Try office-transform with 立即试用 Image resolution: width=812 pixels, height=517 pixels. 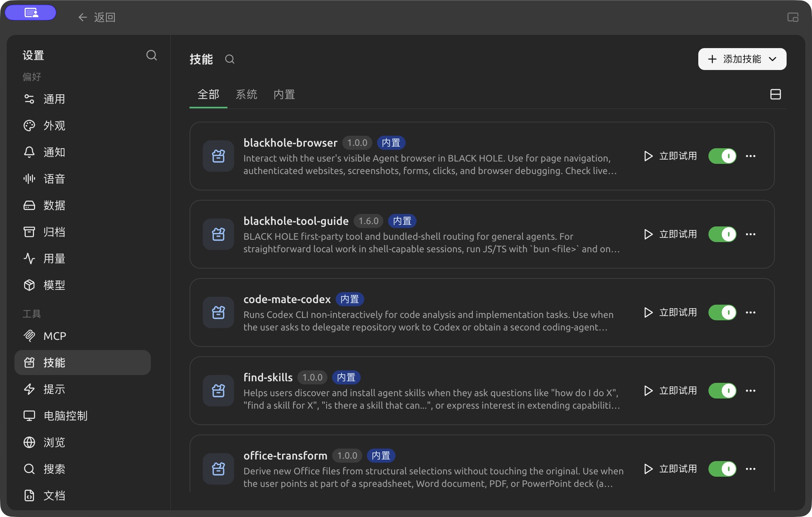click(671, 469)
